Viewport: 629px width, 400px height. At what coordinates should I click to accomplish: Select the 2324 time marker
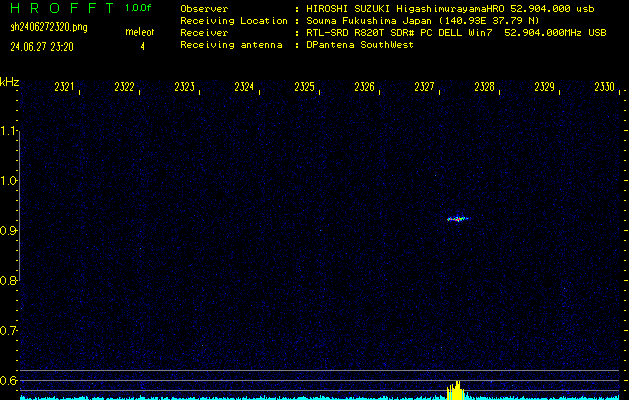pyautogui.click(x=244, y=88)
